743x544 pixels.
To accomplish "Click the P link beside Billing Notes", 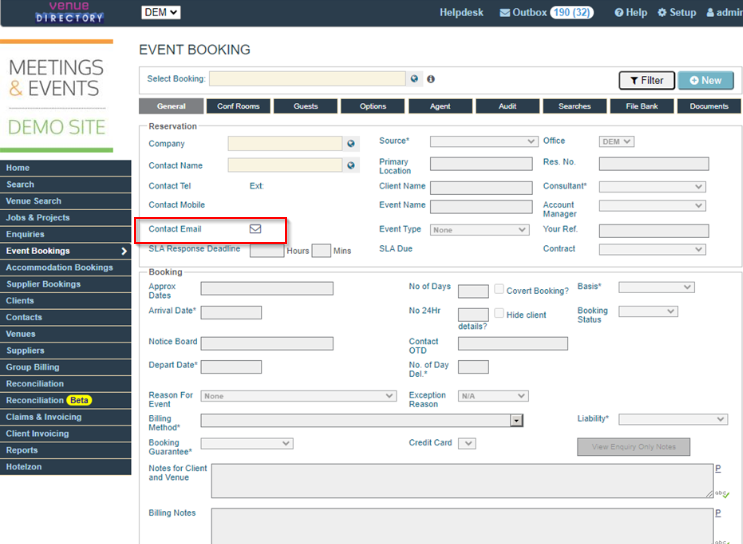I will click(x=718, y=513).
